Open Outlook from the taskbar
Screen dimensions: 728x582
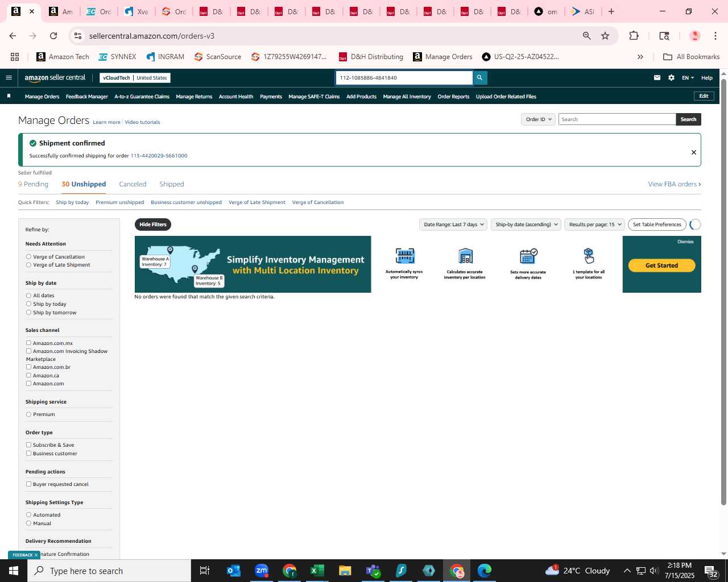[234, 571]
